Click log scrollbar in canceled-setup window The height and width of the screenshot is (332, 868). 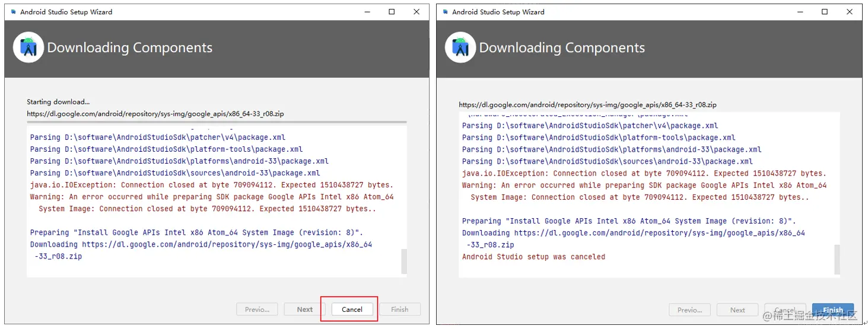click(837, 259)
